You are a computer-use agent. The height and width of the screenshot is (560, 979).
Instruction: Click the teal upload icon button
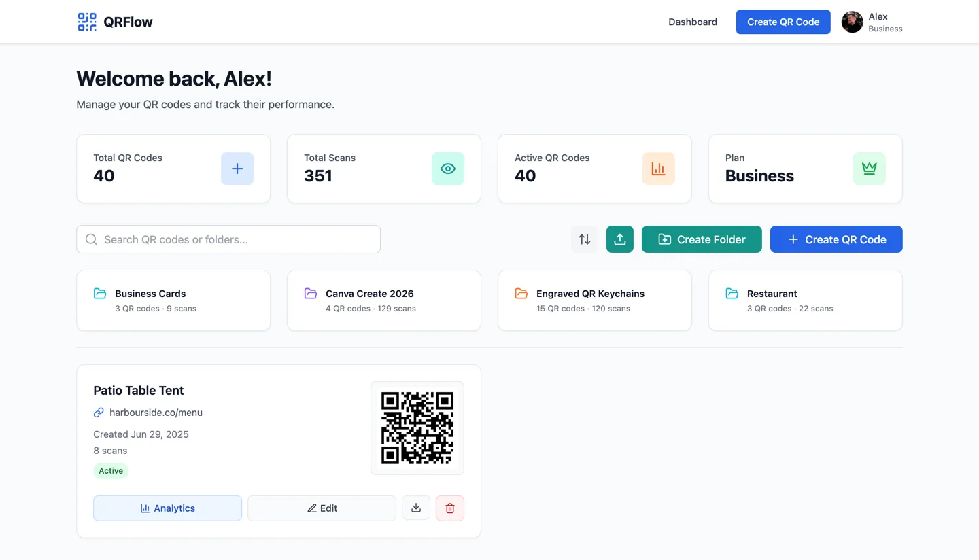(620, 239)
